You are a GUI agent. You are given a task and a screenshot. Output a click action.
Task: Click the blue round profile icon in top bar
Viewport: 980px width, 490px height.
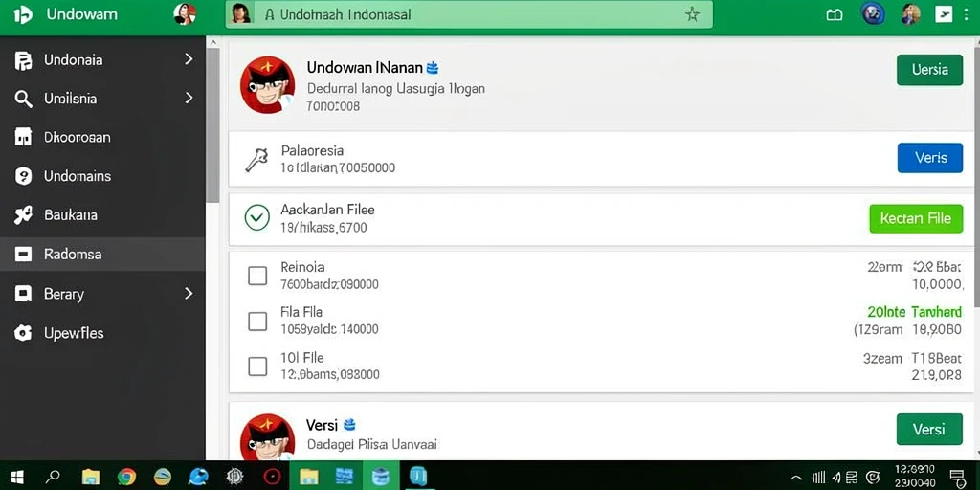click(873, 13)
